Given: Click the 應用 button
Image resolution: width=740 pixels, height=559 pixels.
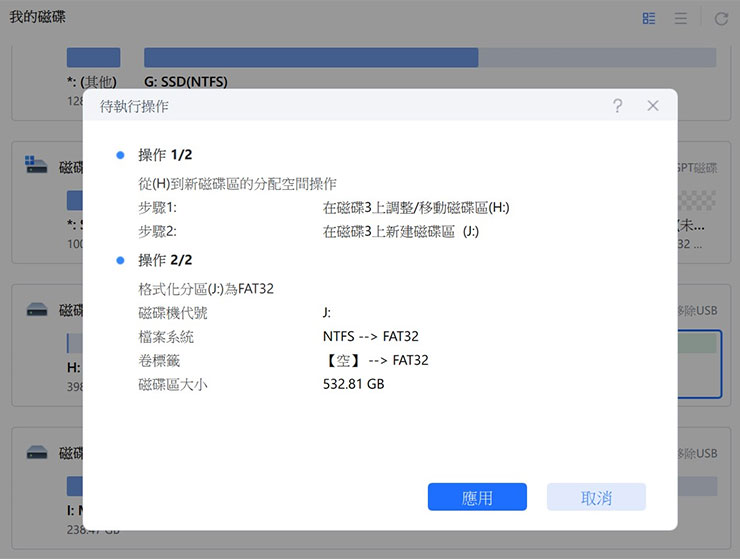Looking at the screenshot, I should point(477,497).
